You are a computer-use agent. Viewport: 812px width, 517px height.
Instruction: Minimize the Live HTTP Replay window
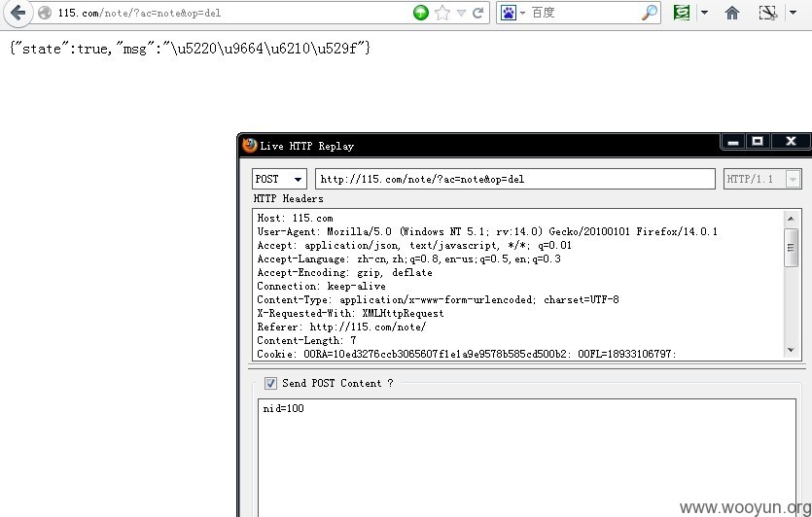coord(733,141)
